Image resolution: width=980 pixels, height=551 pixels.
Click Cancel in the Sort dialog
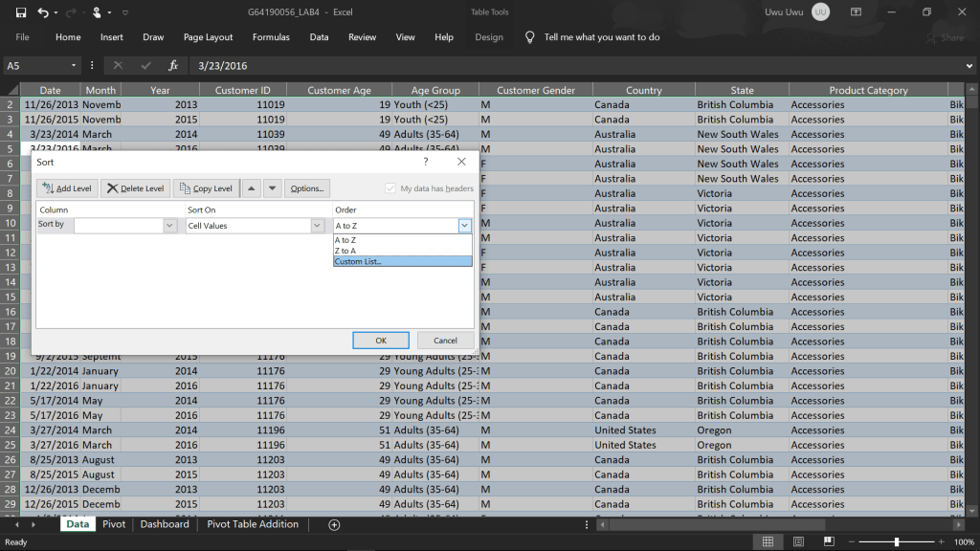pyautogui.click(x=445, y=340)
